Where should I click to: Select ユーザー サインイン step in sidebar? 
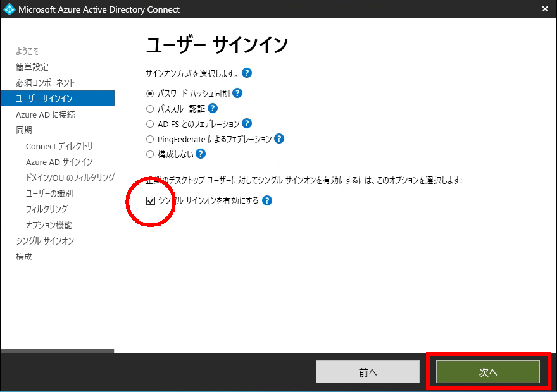[x=58, y=98]
